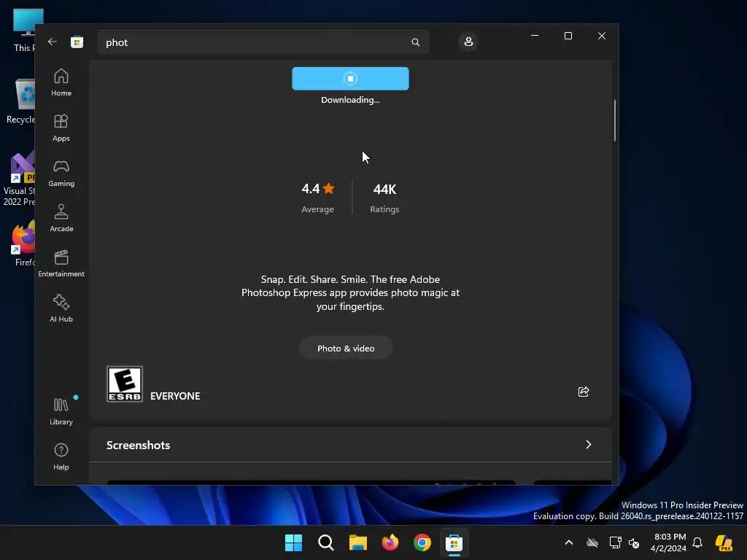This screenshot has width=747, height=560.
Task: Click the Screenshots heading
Action: pos(138,445)
